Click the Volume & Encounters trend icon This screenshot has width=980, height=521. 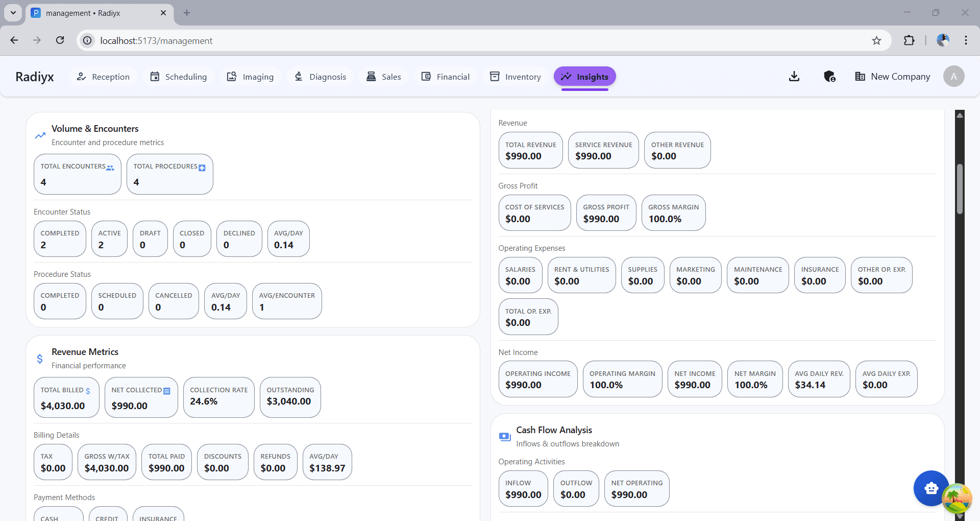pos(40,135)
